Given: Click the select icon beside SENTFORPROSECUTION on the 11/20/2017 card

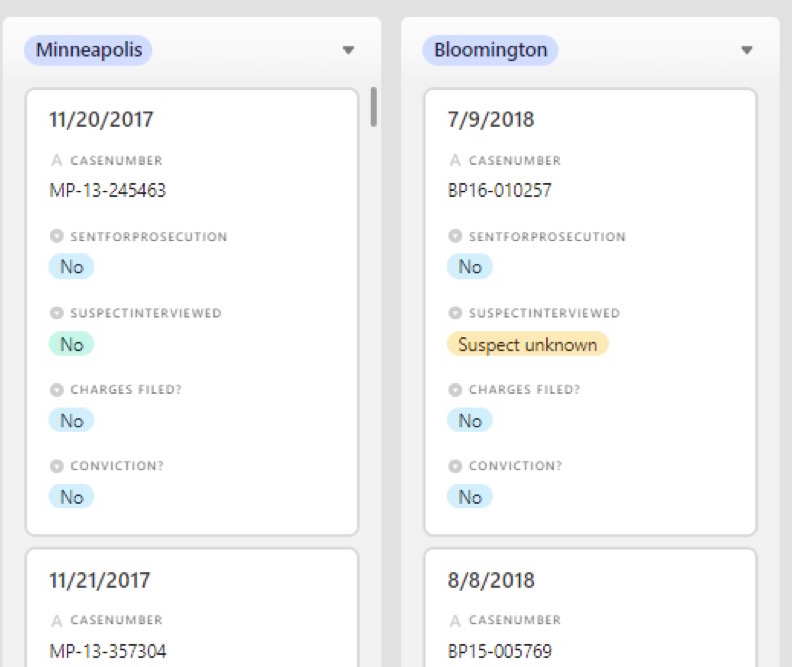Looking at the screenshot, I should pyautogui.click(x=57, y=236).
